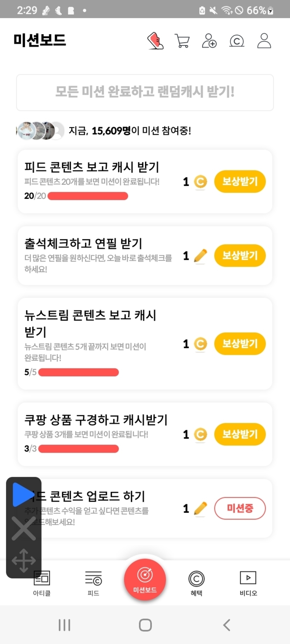Open the user profile icon
The image size is (290, 644).
(x=264, y=41)
